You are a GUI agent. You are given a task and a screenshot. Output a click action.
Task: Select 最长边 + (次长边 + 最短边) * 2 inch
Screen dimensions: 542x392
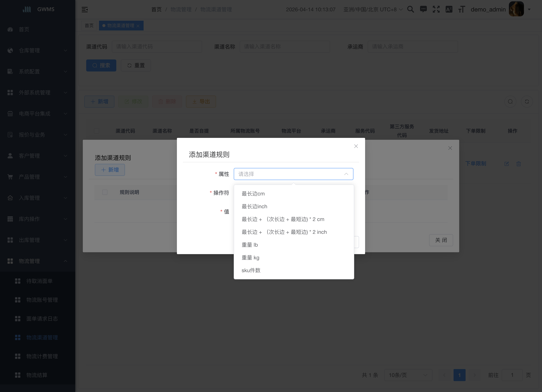click(294, 232)
